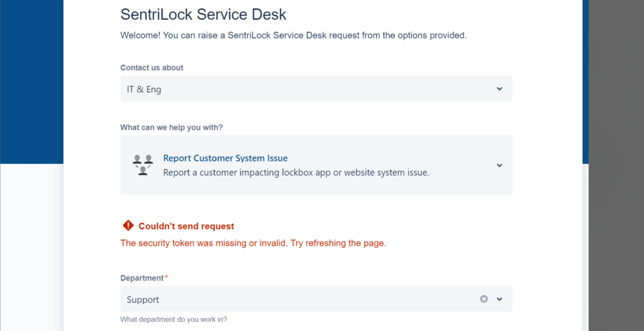Click the SentriLock Service Desk heading

(203, 15)
